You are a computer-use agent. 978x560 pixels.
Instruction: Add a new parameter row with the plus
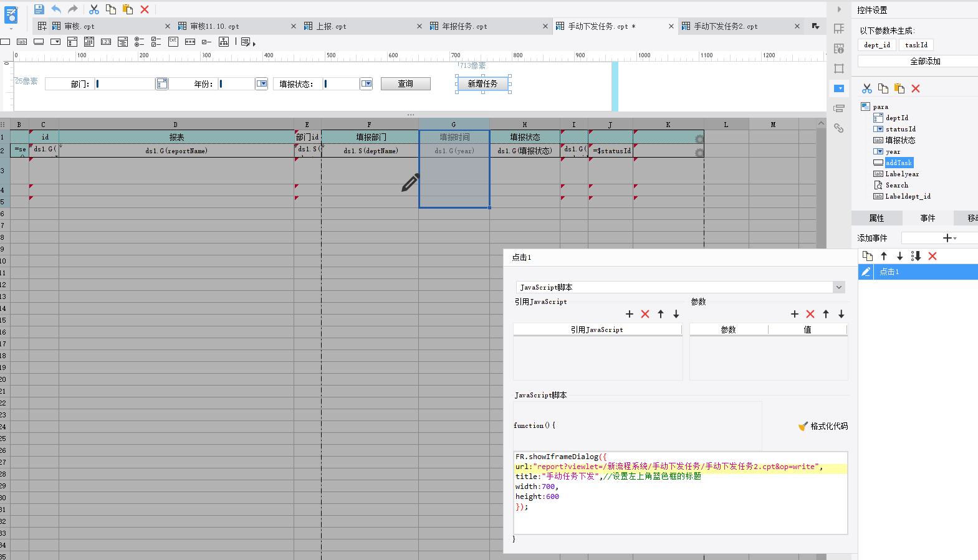pyautogui.click(x=795, y=314)
